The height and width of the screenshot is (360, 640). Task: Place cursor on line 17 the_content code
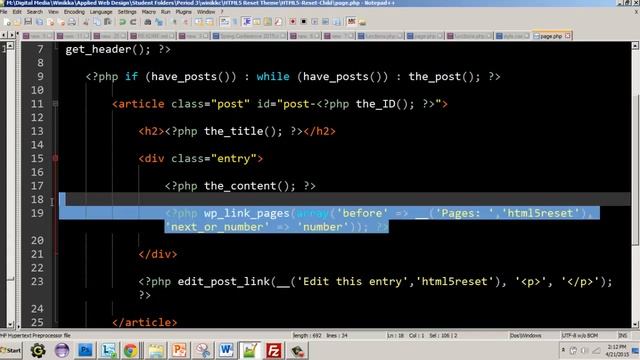[240, 186]
